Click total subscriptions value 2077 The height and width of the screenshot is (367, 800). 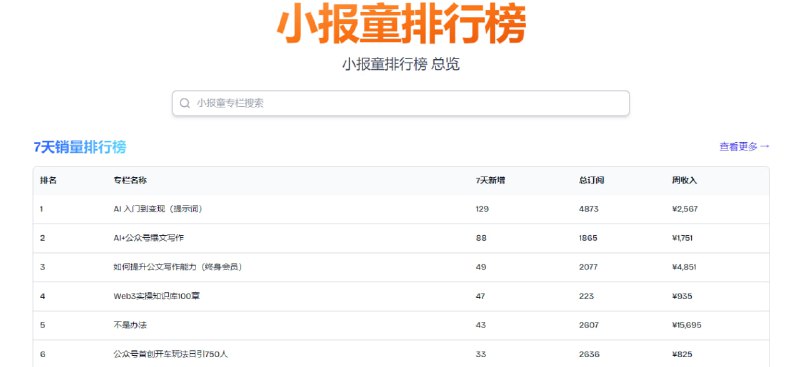point(589,267)
